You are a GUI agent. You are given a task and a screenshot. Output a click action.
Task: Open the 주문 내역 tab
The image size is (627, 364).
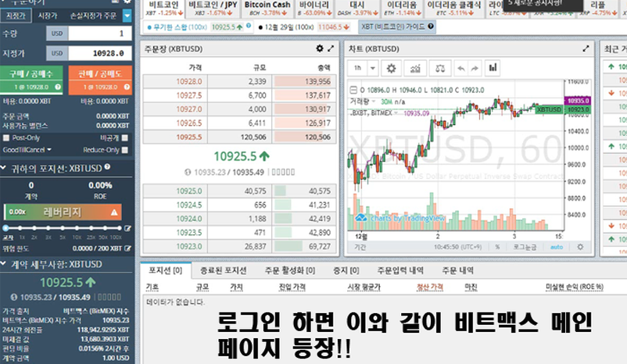pyautogui.click(x=458, y=270)
